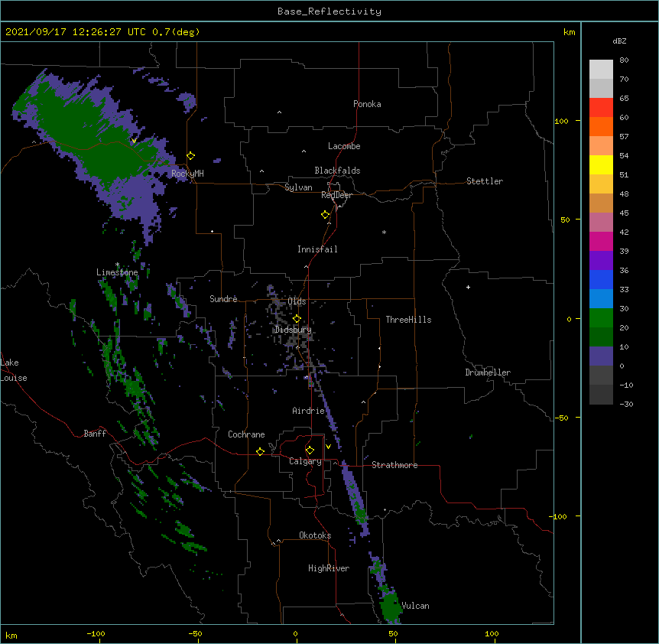Image resolution: width=659 pixels, height=644 pixels.
Task: Click the Sundre city label
Action: click(x=223, y=299)
